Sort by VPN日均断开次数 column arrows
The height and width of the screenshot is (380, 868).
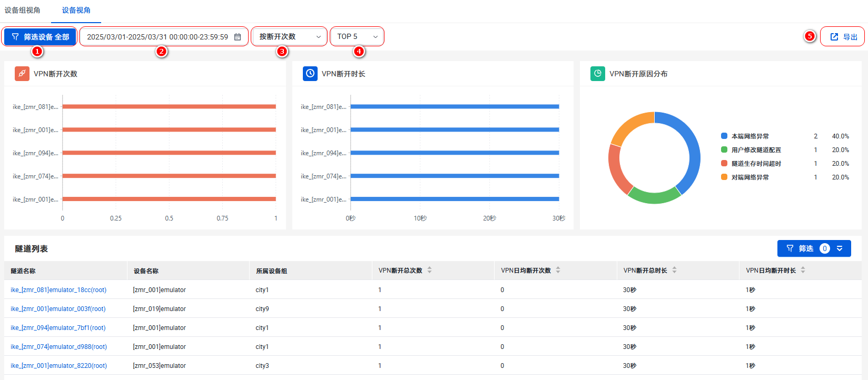pyautogui.click(x=558, y=270)
